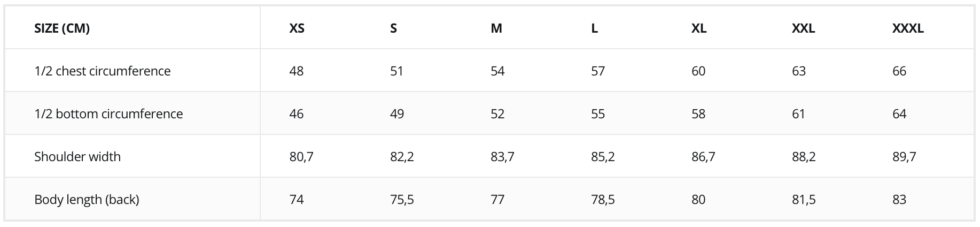Click the M size column header
The image size is (980, 227).
496,28
